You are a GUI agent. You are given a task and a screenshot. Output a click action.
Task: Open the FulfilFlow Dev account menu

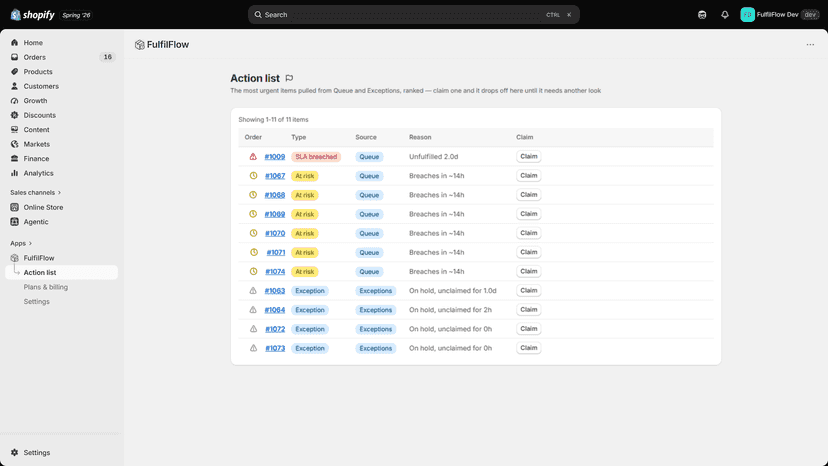click(779, 15)
